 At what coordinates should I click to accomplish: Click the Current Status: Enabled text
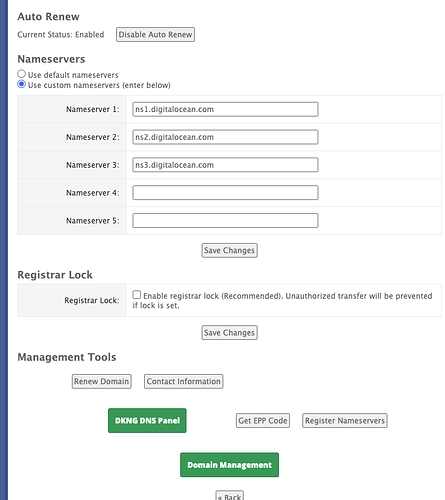coord(61,35)
